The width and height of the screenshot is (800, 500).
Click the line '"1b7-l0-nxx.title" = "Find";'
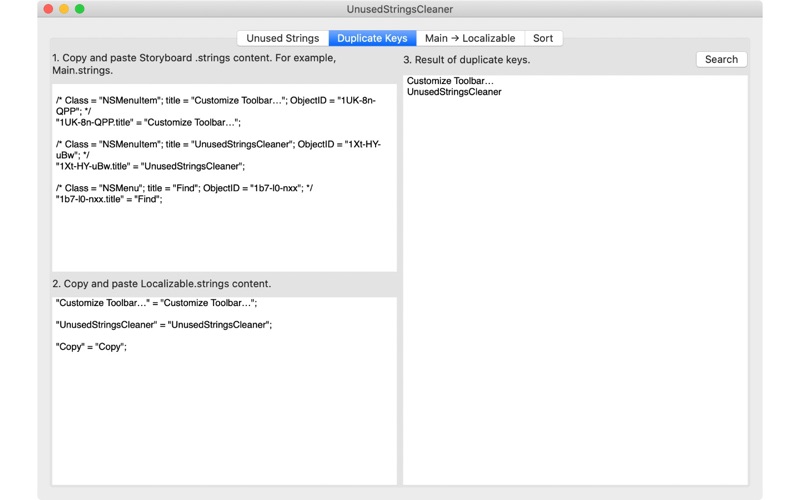tap(109, 199)
